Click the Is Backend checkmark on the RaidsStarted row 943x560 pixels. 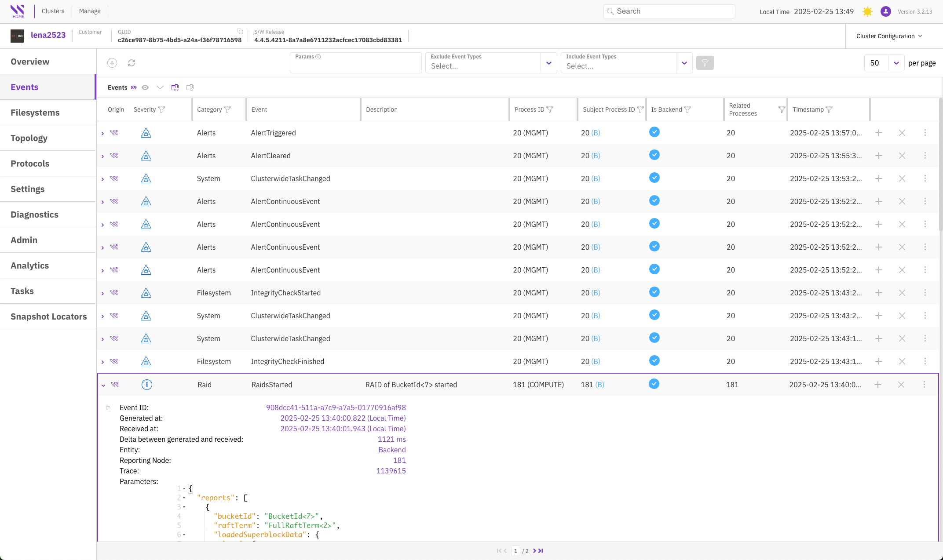click(x=654, y=384)
